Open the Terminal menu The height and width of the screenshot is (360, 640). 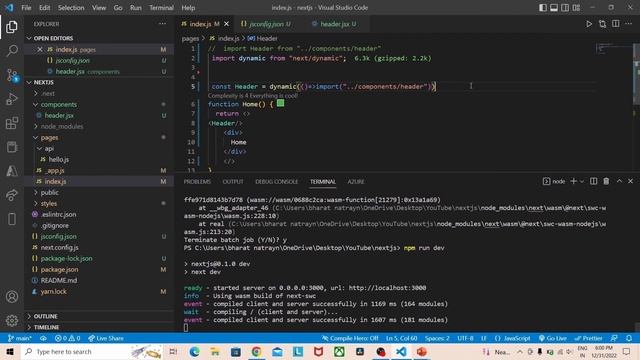[x=161, y=7]
